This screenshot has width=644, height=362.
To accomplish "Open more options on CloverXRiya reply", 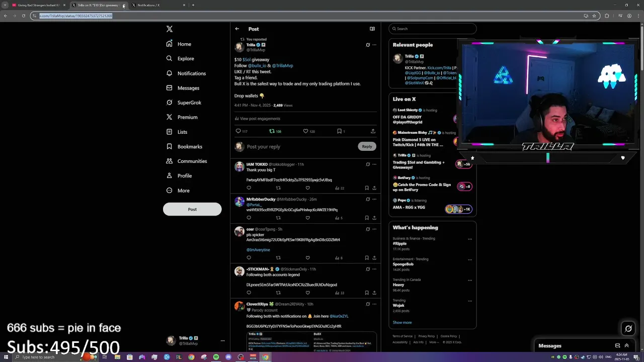I will [374, 304].
